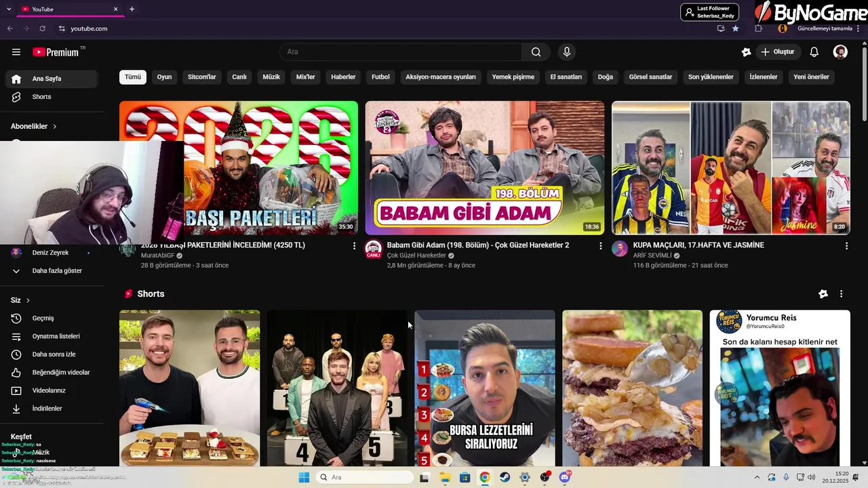Image resolution: width=868 pixels, height=488 pixels.
Task: Open options for KUPA MAÇLARI video
Action: 846,246
